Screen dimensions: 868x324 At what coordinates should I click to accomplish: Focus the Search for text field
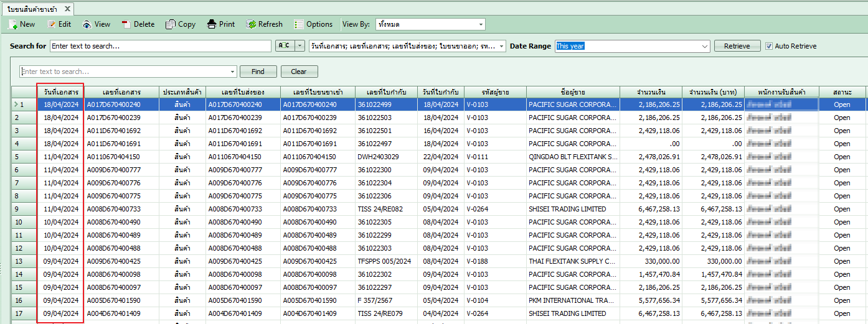(161, 46)
